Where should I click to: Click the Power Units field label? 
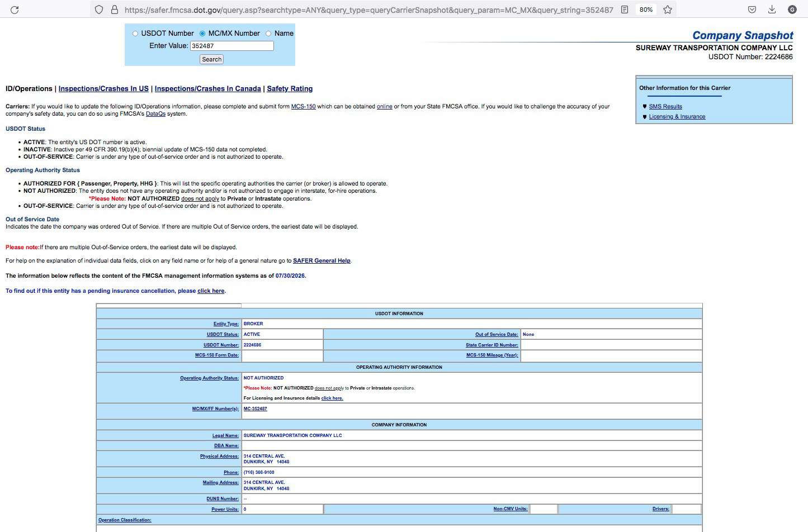(225, 510)
